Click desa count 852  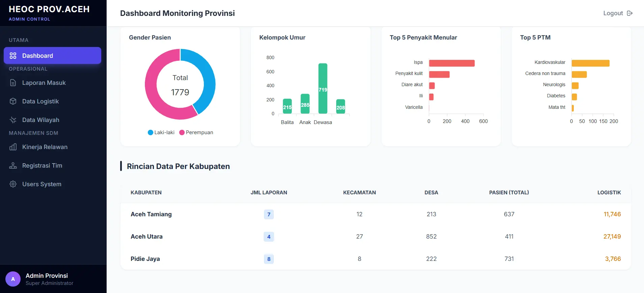coord(431,237)
